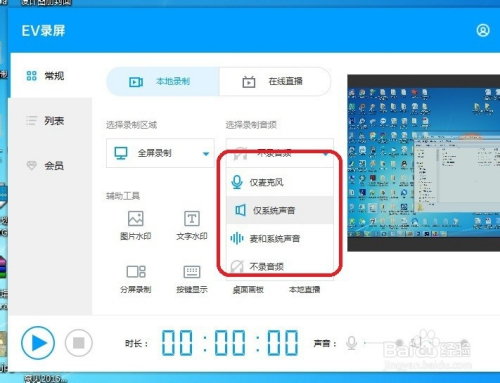Choose 不录音频 no audio option

280,266
